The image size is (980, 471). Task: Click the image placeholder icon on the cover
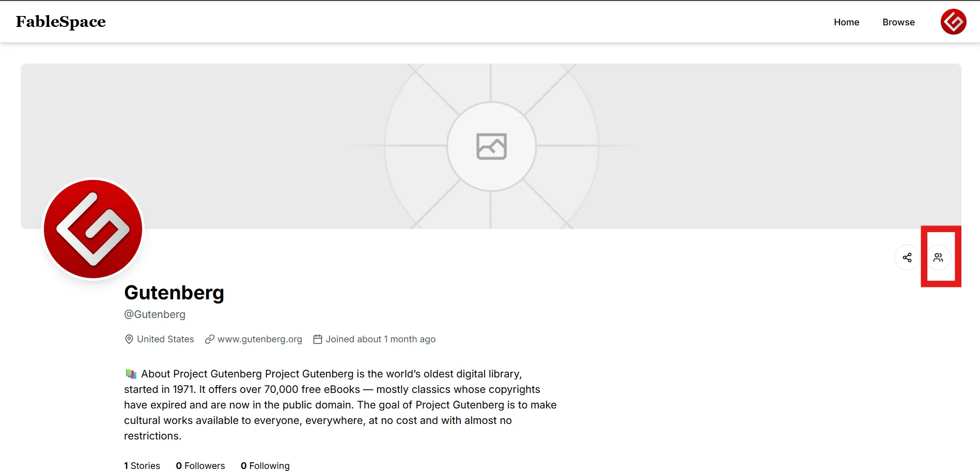coord(491,146)
